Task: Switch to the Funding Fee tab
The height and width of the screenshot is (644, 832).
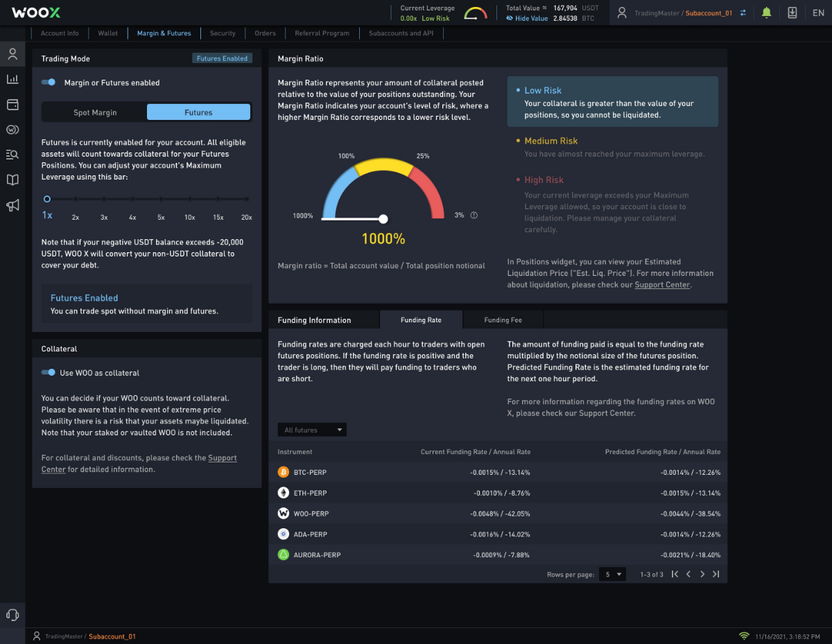Action: pyautogui.click(x=503, y=320)
